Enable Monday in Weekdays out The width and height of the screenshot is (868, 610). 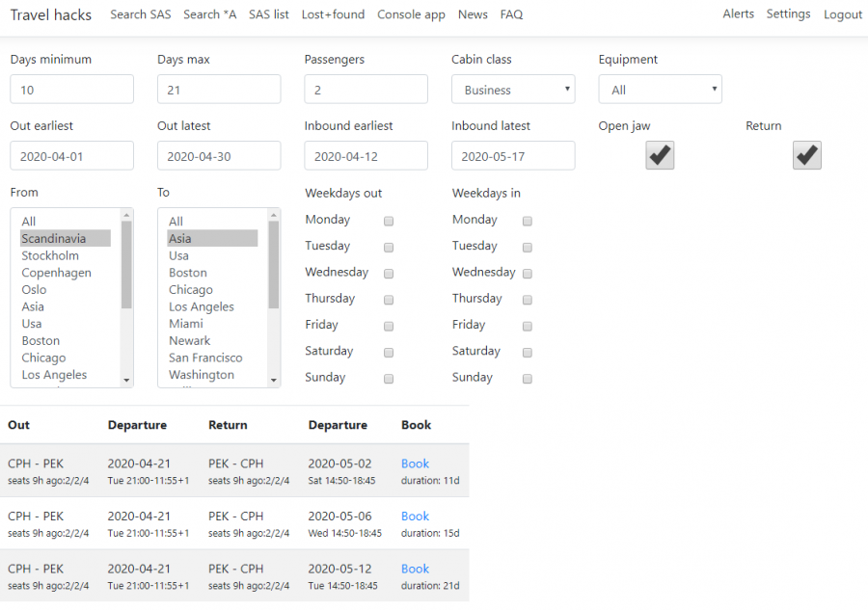click(389, 221)
